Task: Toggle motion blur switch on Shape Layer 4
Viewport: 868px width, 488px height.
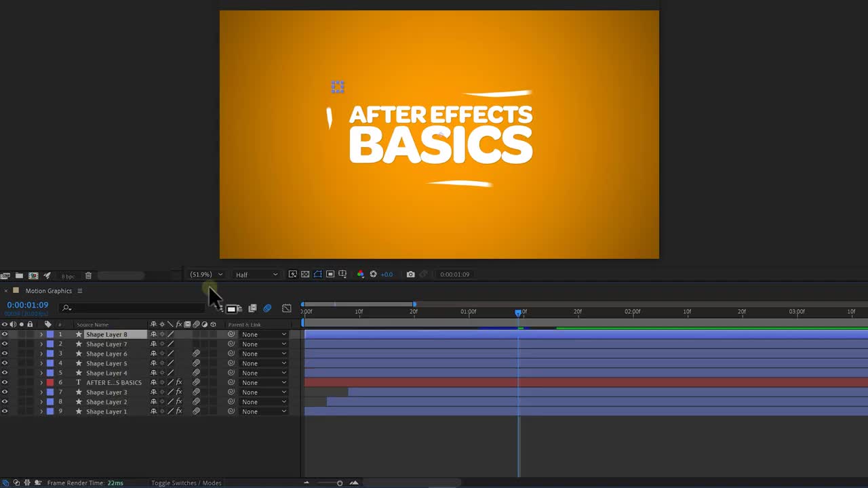Action: point(196,373)
